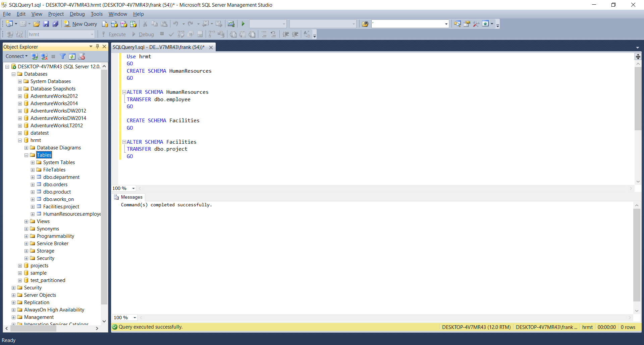The image size is (644, 345).
Task: Open the Project menu
Action: point(56,14)
